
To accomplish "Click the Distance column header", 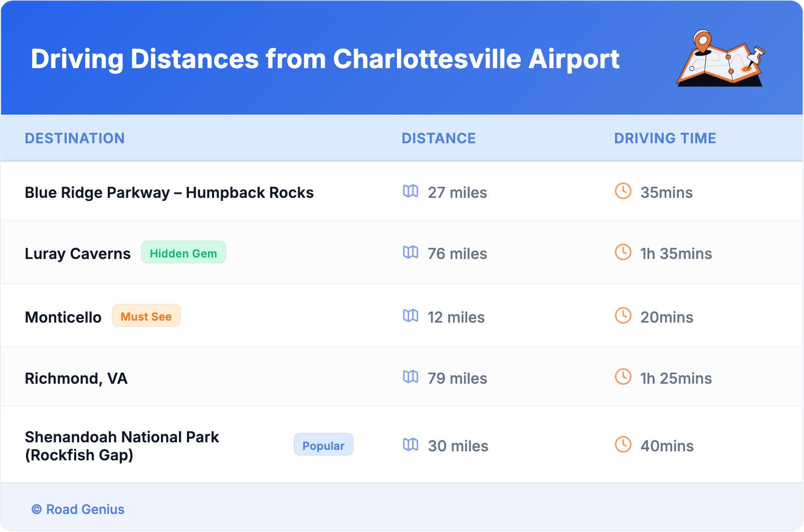I will click(x=439, y=138).
